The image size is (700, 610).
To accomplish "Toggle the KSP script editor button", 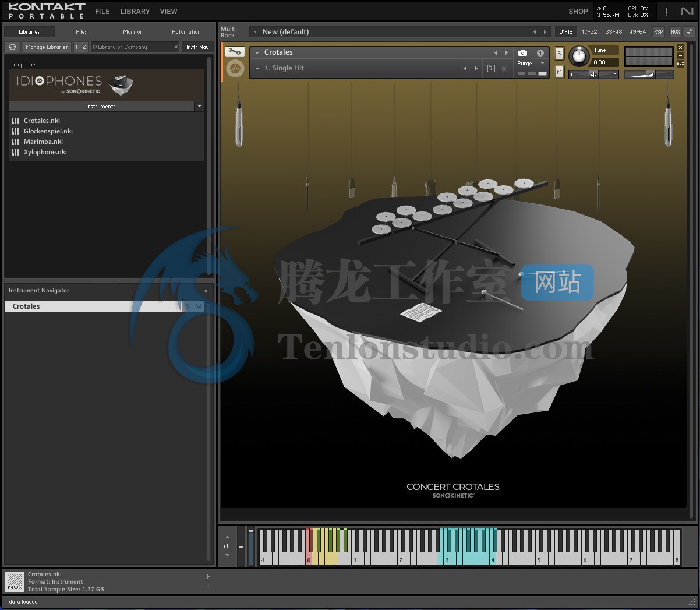I will (659, 32).
